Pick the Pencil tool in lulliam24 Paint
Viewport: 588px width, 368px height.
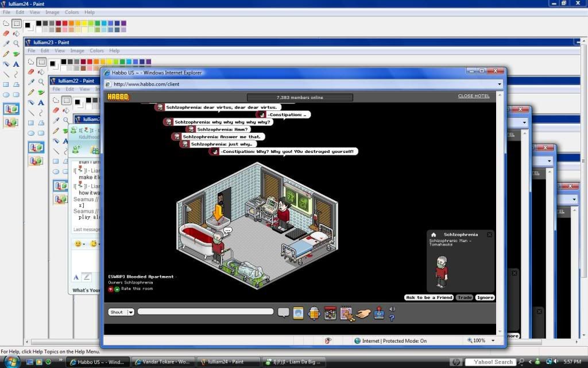(x=6, y=53)
